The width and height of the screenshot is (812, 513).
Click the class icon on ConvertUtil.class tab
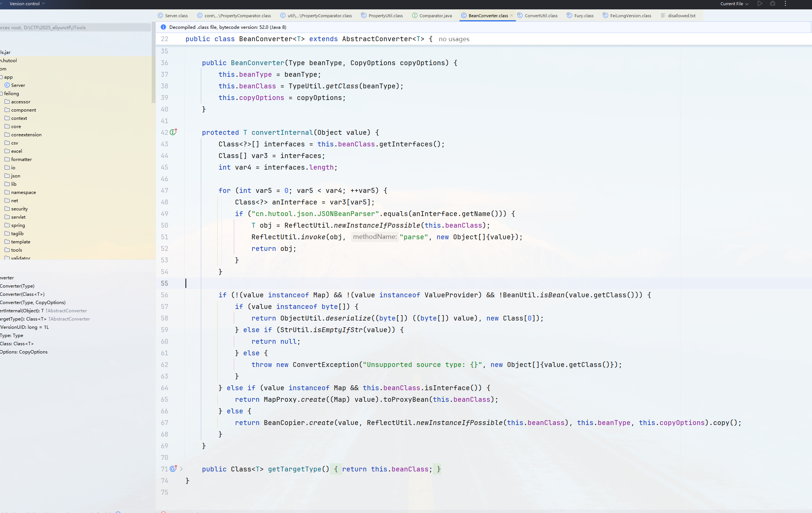tap(520, 15)
